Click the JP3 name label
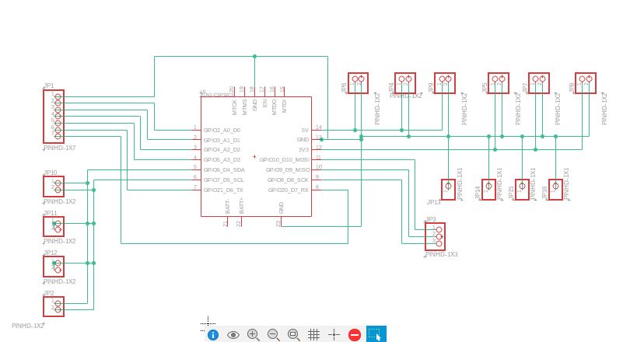 (431, 219)
